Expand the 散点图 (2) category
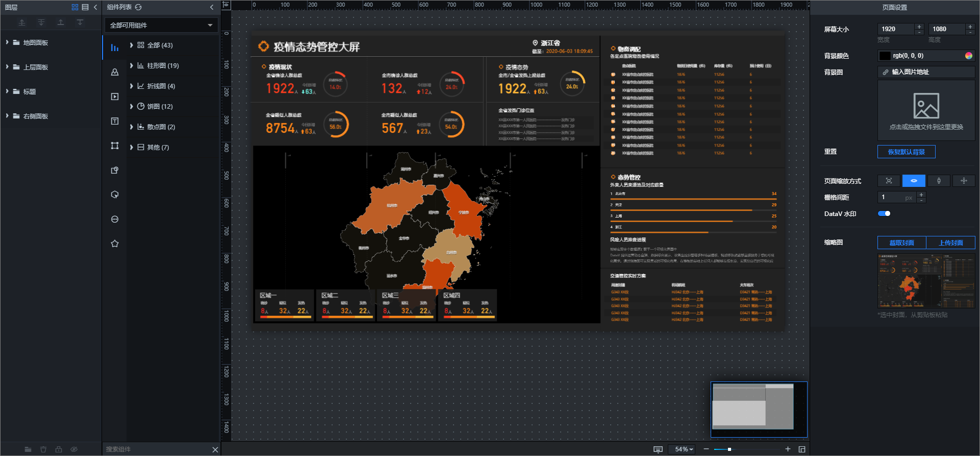980x456 pixels. pyautogui.click(x=132, y=127)
